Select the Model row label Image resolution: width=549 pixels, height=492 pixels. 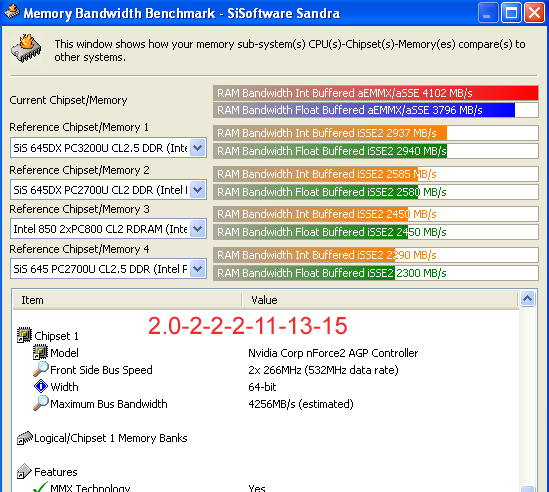click(x=64, y=353)
